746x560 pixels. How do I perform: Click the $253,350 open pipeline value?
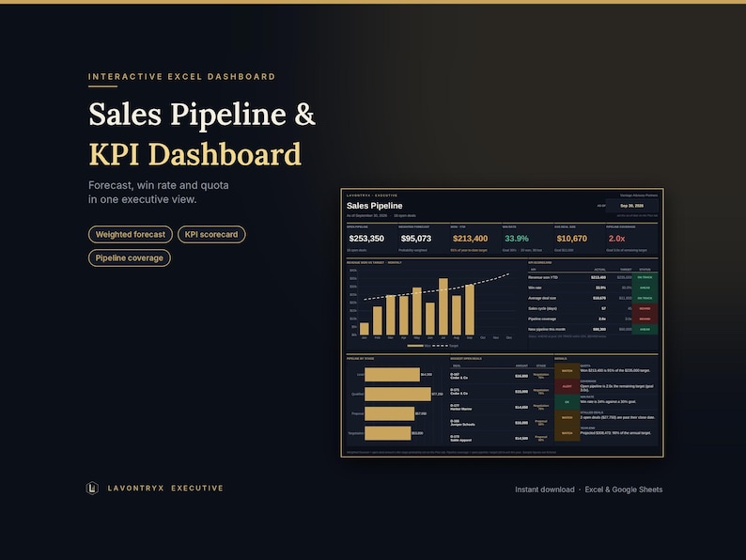tap(366, 239)
